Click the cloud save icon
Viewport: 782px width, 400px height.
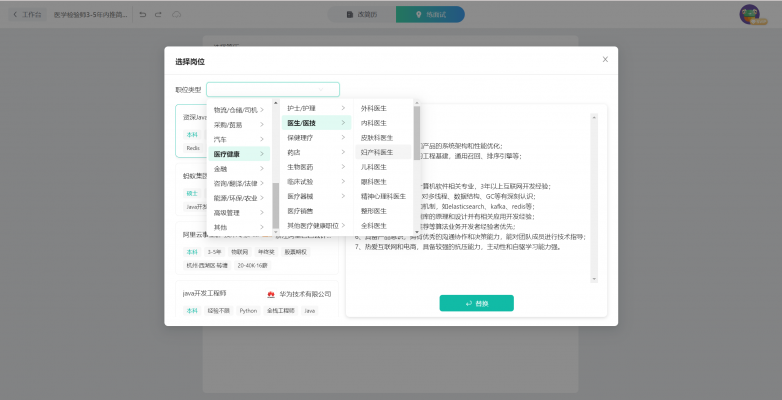click(x=177, y=15)
